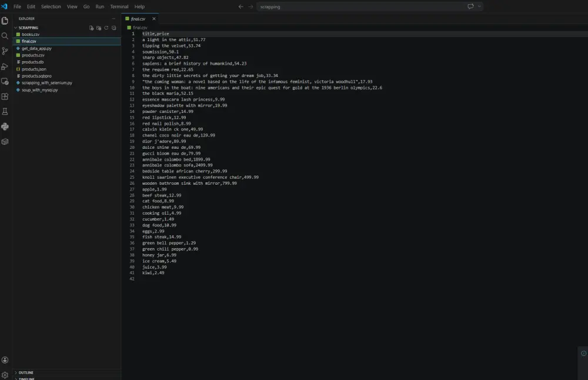Open products.sqbpro file

[x=36, y=76]
